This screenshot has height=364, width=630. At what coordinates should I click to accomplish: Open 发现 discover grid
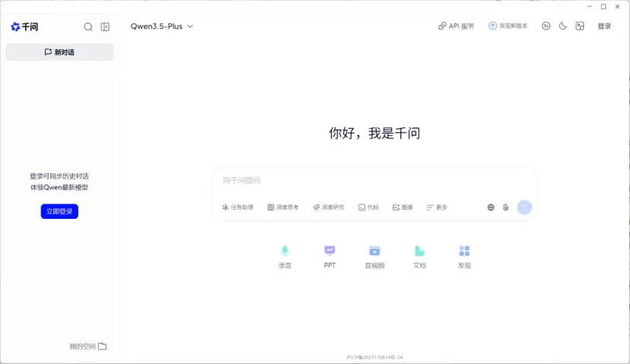464,258
